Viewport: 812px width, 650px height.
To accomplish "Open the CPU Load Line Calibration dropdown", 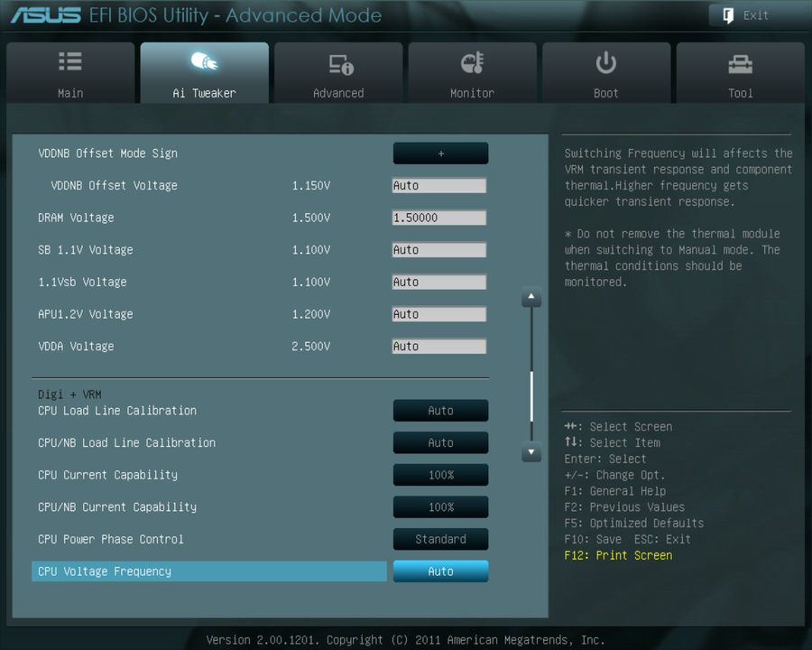I will [440, 411].
